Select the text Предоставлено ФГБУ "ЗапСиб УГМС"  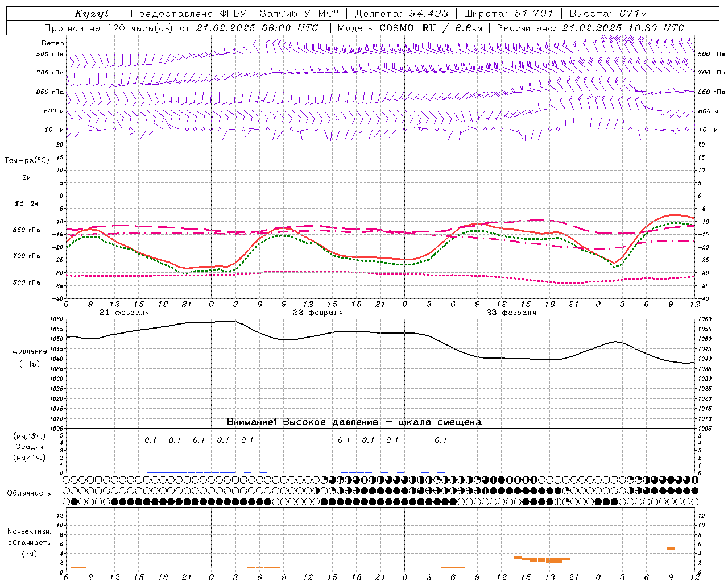coord(235,14)
